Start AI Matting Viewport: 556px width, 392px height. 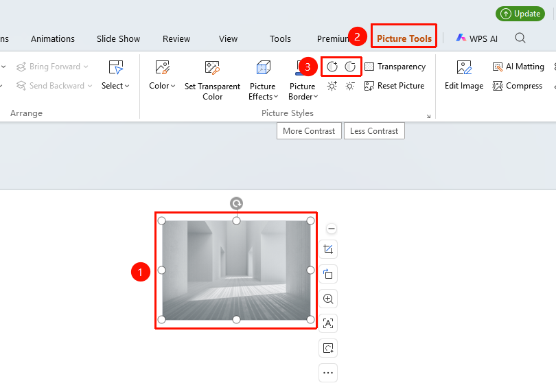(518, 67)
